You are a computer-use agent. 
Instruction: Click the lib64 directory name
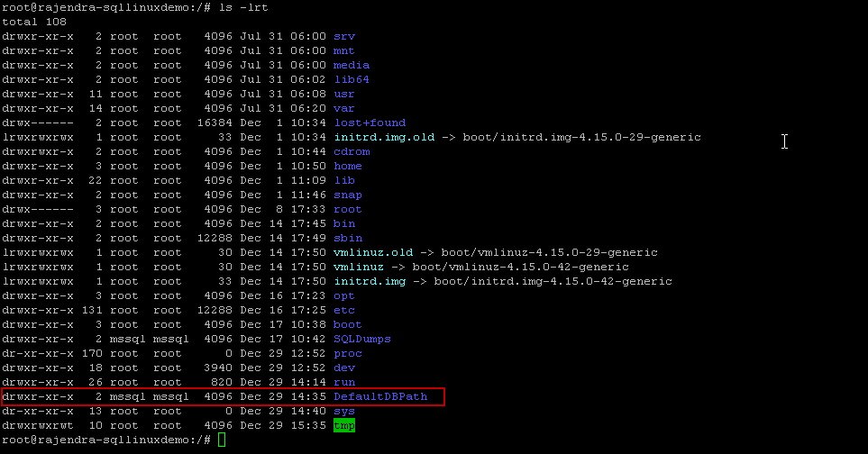point(352,79)
